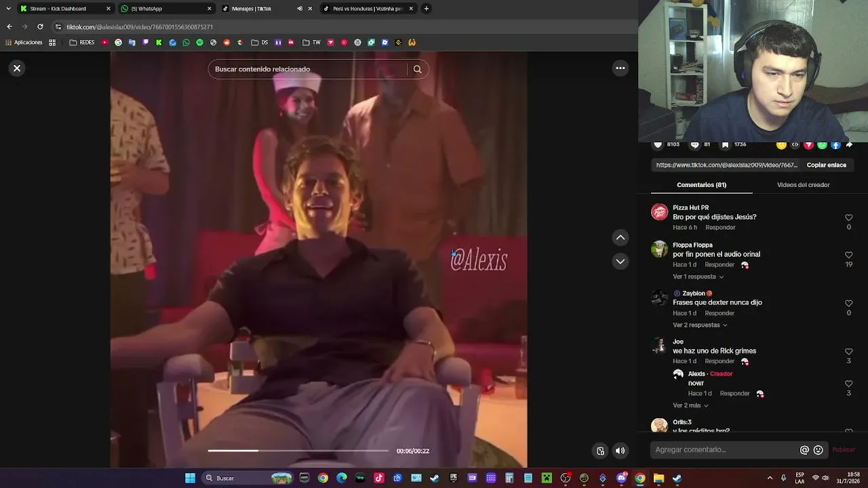
Task: Reply to Joe's comment
Action: tap(719, 361)
